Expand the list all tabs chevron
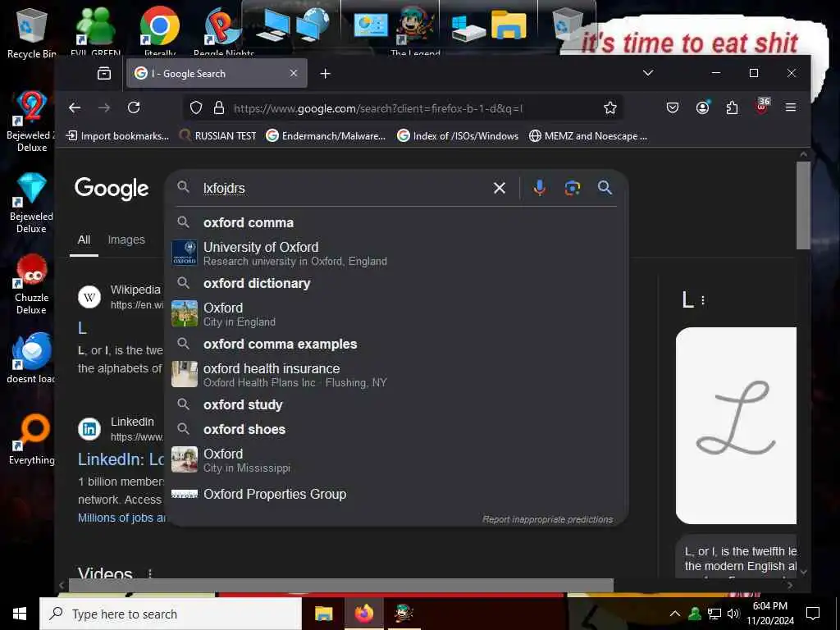The height and width of the screenshot is (630, 840). (x=648, y=73)
